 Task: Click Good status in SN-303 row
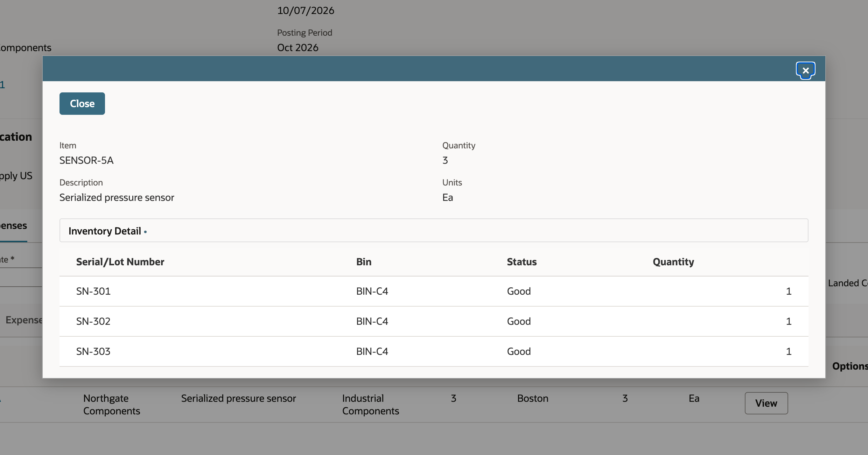(519, 351)
